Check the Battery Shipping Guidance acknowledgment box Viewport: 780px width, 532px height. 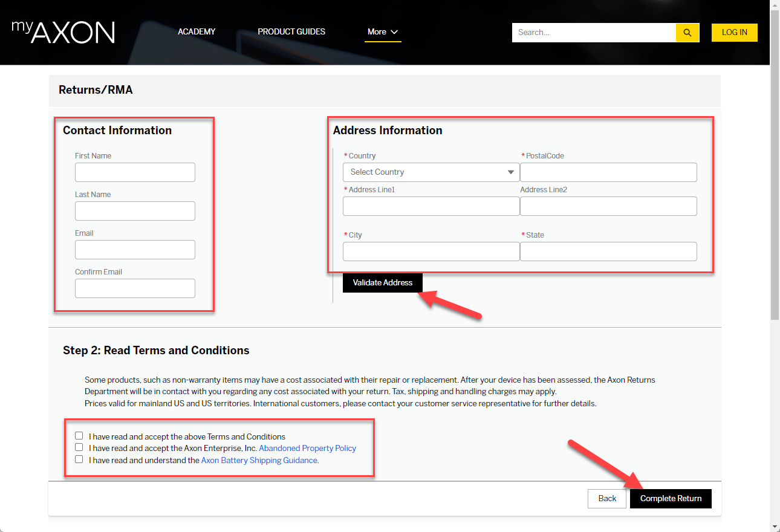coord(79,459)
